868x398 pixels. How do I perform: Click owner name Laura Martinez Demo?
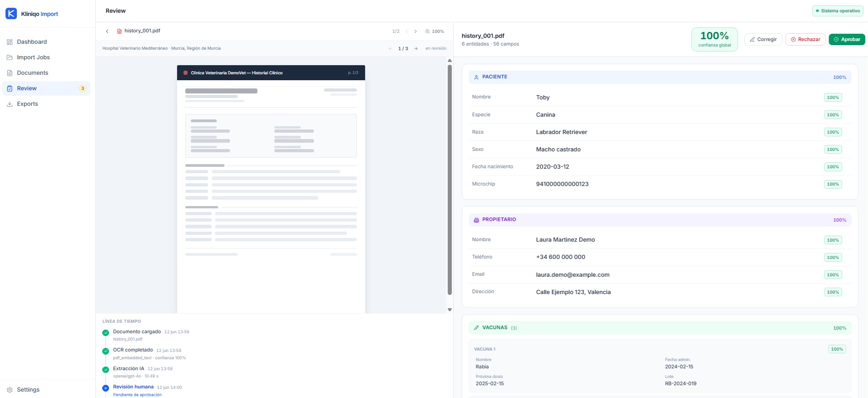[565, 240]
